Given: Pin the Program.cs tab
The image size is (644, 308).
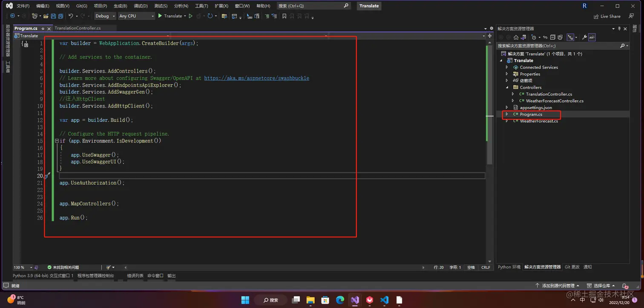Looking at the screenshot, I should tap(43, 29).
